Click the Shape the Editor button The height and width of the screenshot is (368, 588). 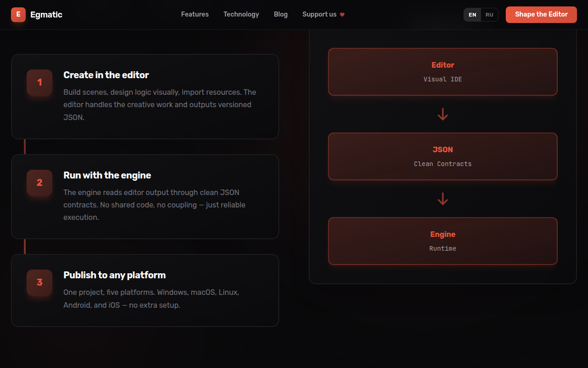coord(541,15)
